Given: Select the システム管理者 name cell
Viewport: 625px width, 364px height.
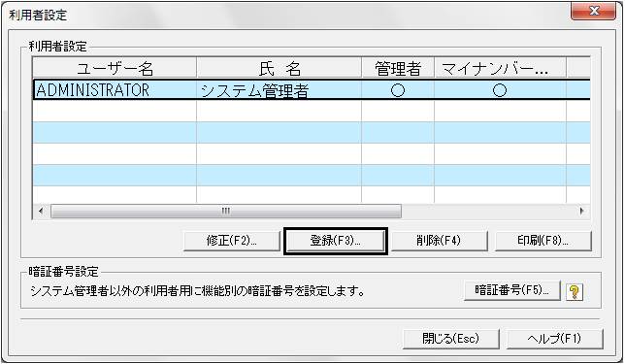Looking at the screenshot, I should (x=280, y=90).
